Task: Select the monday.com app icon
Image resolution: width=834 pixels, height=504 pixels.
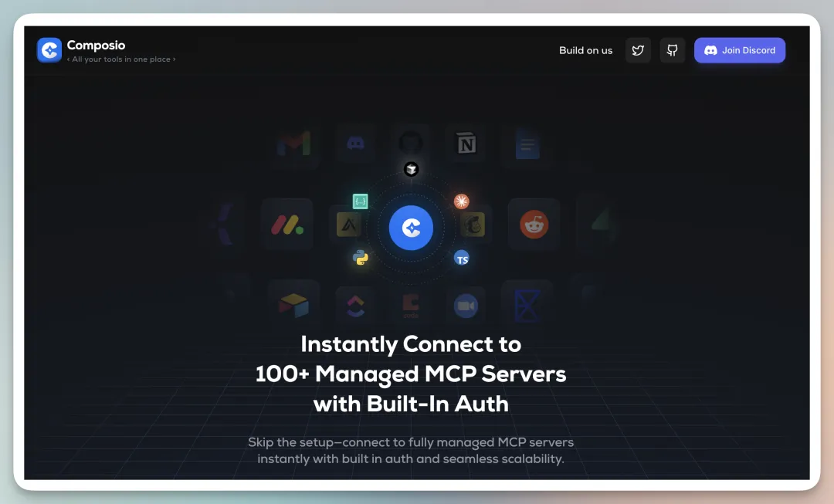Action: click(x=287, y=225)
